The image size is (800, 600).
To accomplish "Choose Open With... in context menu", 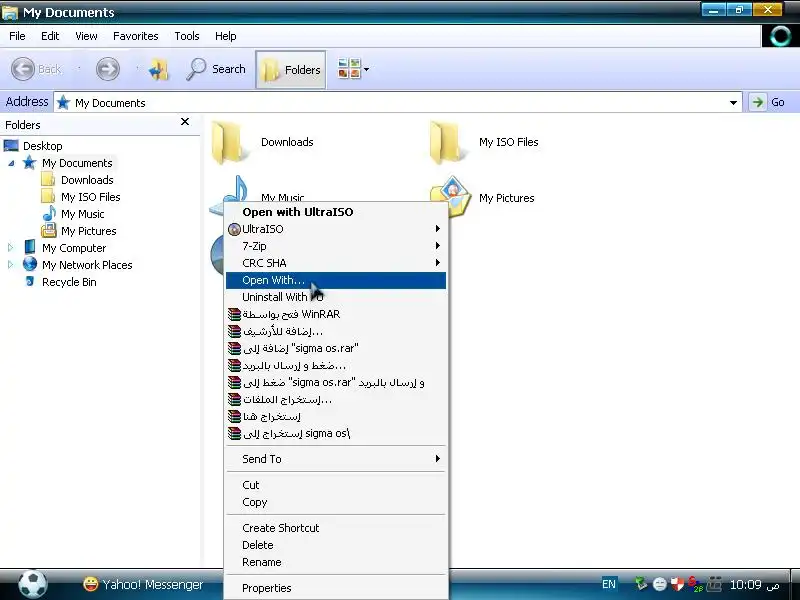I will [x=336, y=280].
